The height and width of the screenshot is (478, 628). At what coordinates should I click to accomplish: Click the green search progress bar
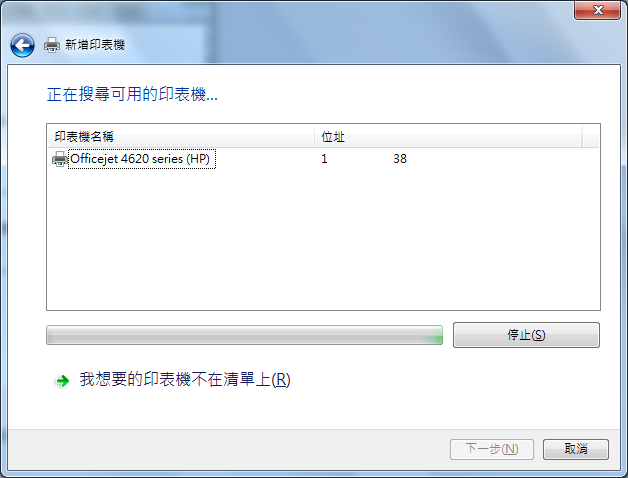coord(244,335)
